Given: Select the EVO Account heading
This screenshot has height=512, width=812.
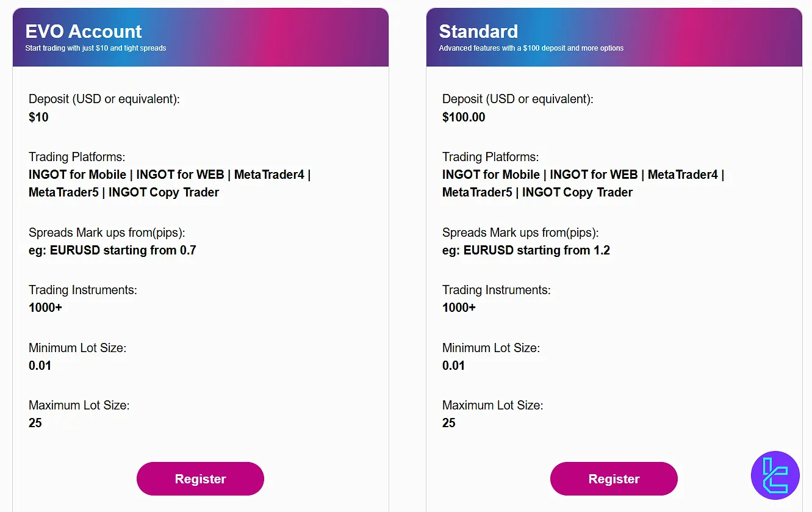Looking at the screenshot, I should tap(84, 31).
